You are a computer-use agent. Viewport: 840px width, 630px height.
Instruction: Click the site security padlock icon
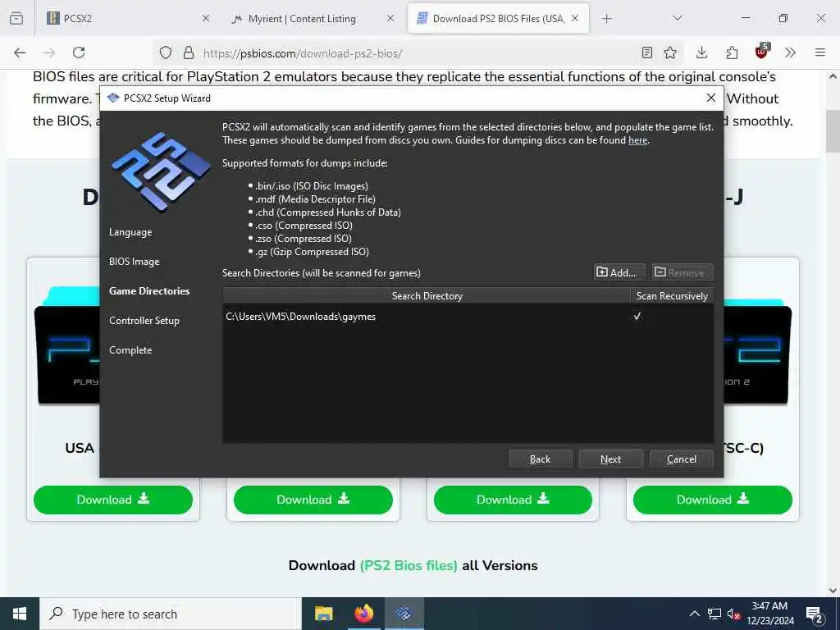(188, 52)
